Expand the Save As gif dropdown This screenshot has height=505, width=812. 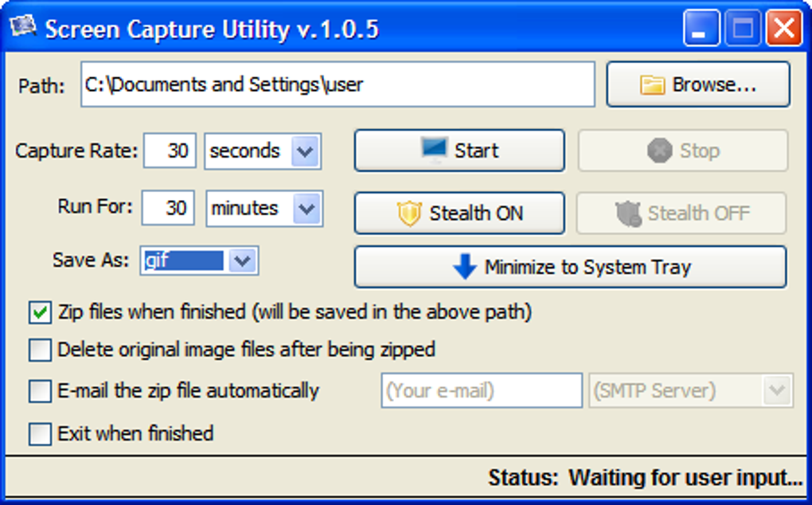pyautogui.click(x=242, y=260)
